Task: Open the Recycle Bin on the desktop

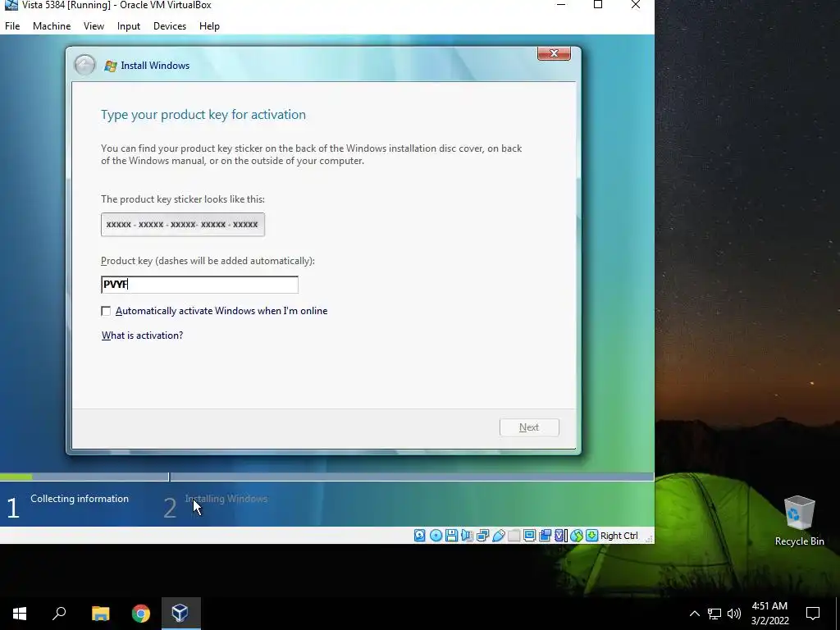Action: (799, 521)
